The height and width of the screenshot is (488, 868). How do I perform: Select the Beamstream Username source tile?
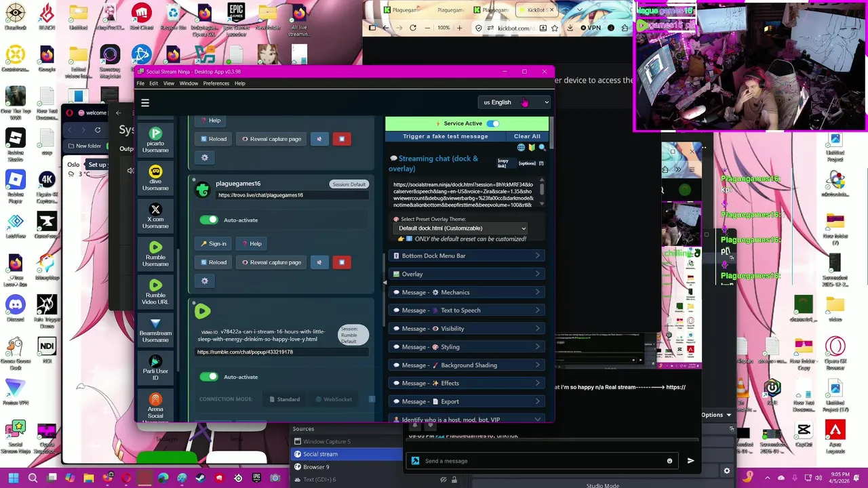click(155, 330)
